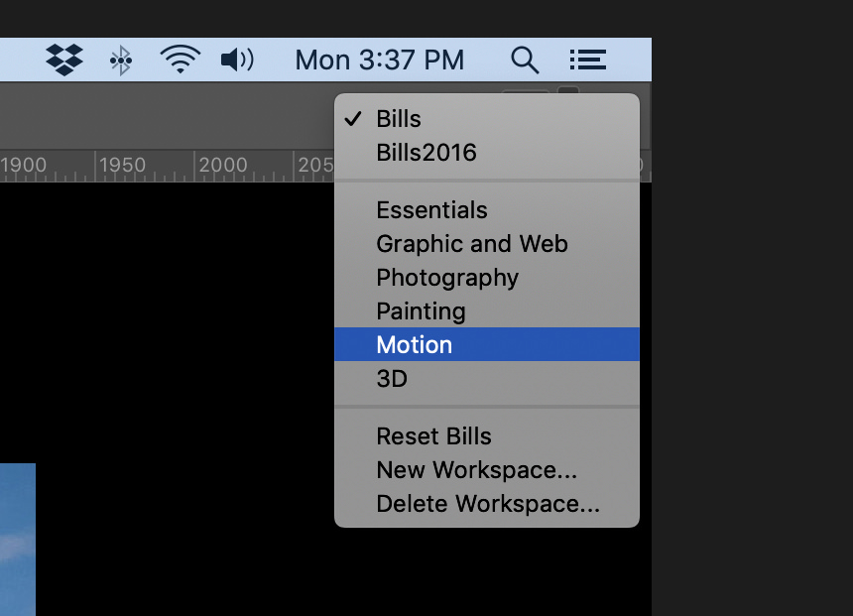The width and height of the screenshot is (853, 616).
Task: Open the Dropbox menu bar icon
Action: 64,60
